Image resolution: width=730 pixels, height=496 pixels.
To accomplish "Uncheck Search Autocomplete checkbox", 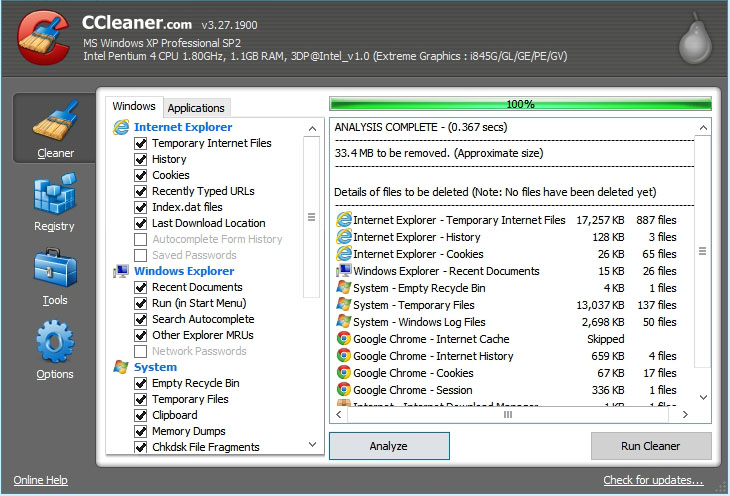I will 141,319.
